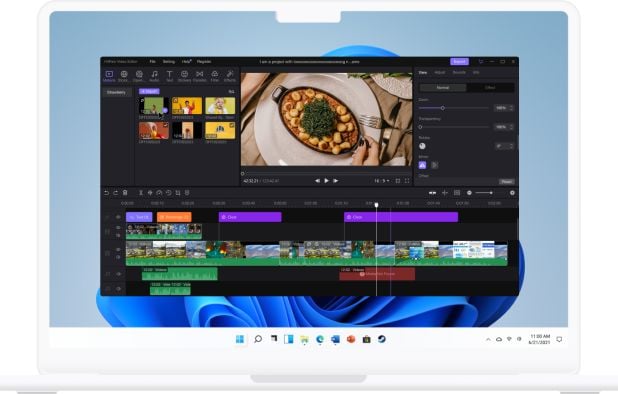Image resolution: width=618 pixels, height=394 pixels.
Task: Open taskbar Search magnifier
Action: point(258,339)
